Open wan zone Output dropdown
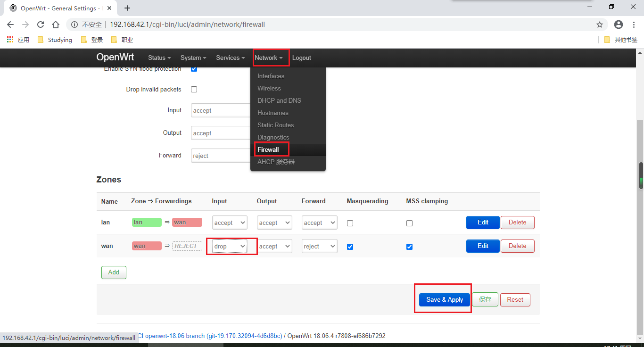The height and width of the screenshot is (347, 644). (x=274, y=246)
